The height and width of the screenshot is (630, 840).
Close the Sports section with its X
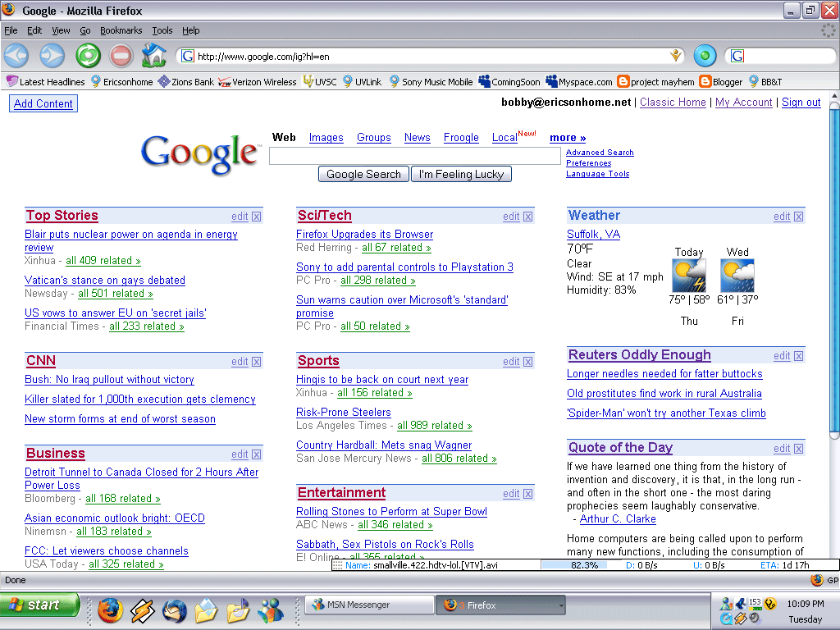[x=528, y=362]
